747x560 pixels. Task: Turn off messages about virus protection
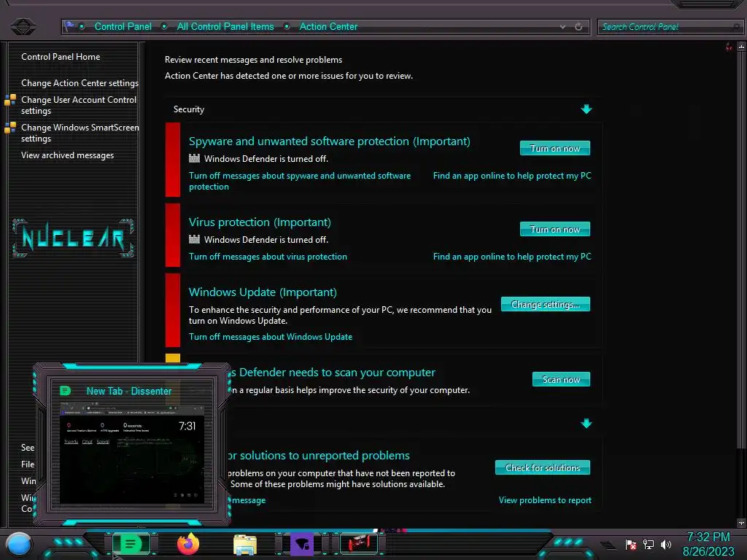[268, 257]
